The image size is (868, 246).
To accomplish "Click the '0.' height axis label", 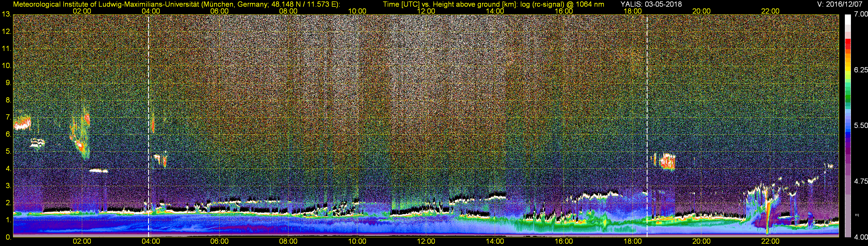I will tap(9, 237).
